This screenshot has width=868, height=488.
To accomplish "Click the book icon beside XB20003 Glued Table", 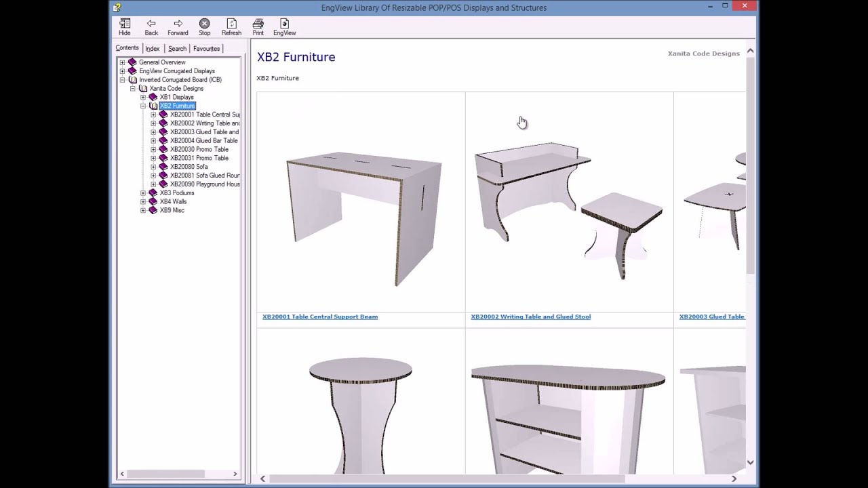I will pyautogui.click(x=163, y=132).
